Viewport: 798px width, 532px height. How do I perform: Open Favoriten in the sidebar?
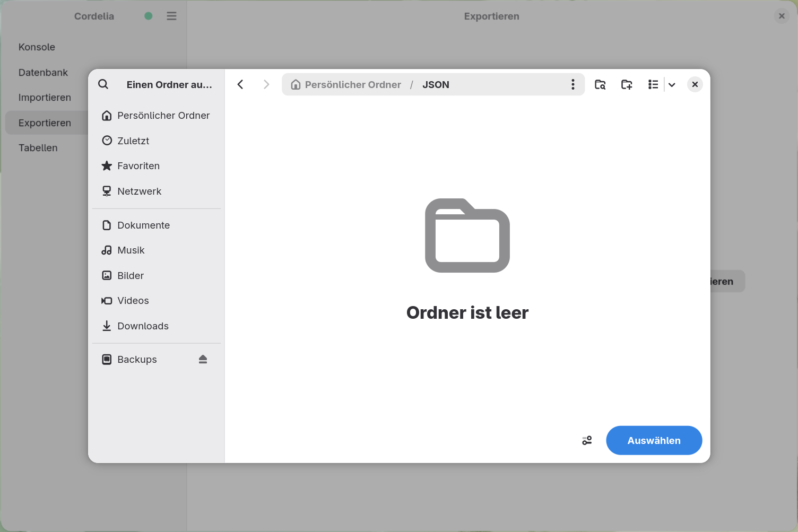[157, 166]
